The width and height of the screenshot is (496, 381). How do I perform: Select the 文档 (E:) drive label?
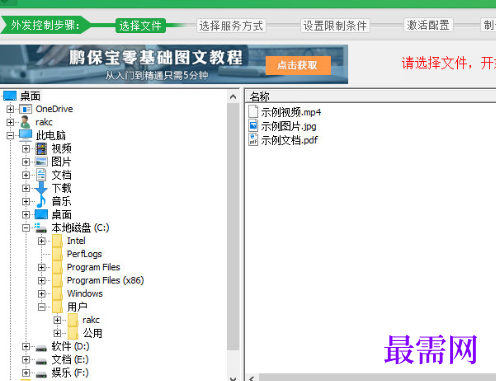coord(70,360)
